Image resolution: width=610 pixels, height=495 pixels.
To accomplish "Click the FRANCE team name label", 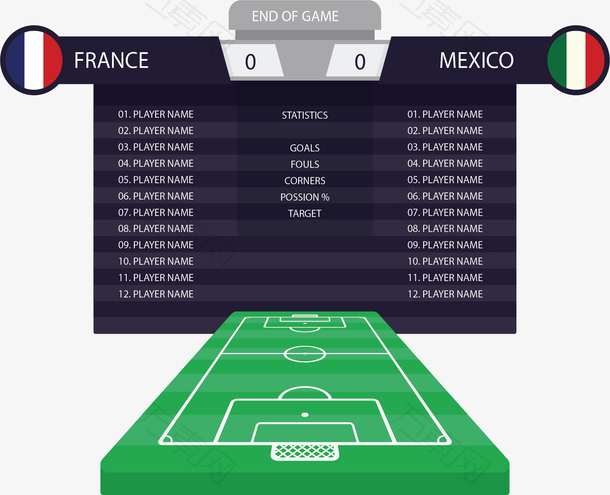I will click(x=111, y=60).
